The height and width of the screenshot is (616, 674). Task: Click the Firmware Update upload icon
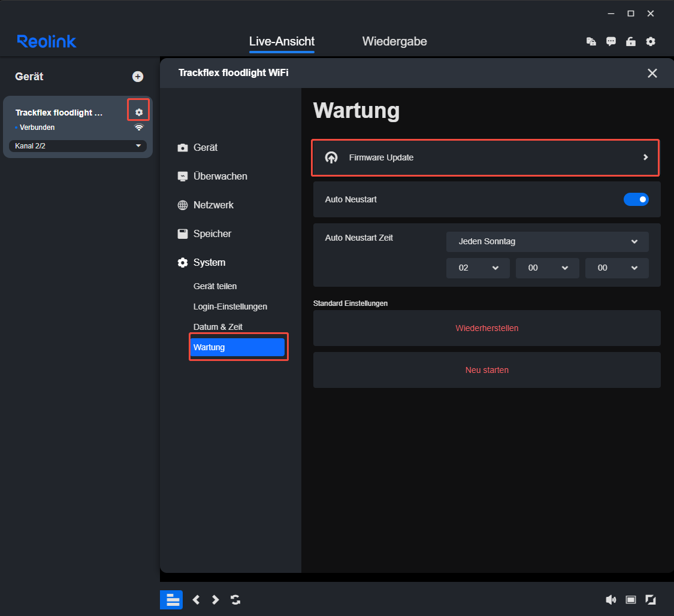[331, 157]
